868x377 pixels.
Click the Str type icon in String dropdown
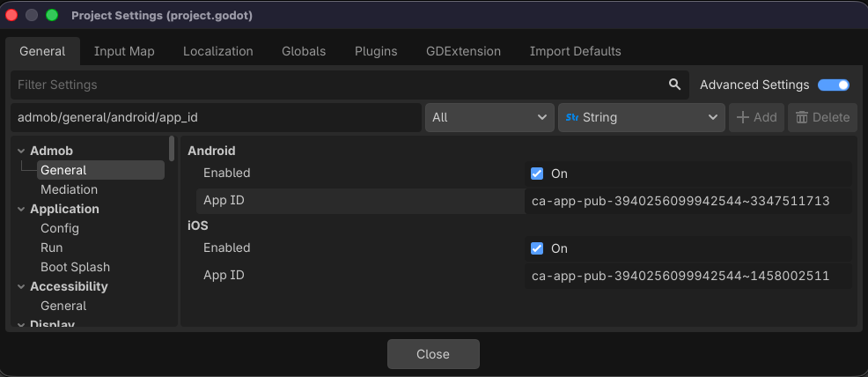(x=572, y=117)
